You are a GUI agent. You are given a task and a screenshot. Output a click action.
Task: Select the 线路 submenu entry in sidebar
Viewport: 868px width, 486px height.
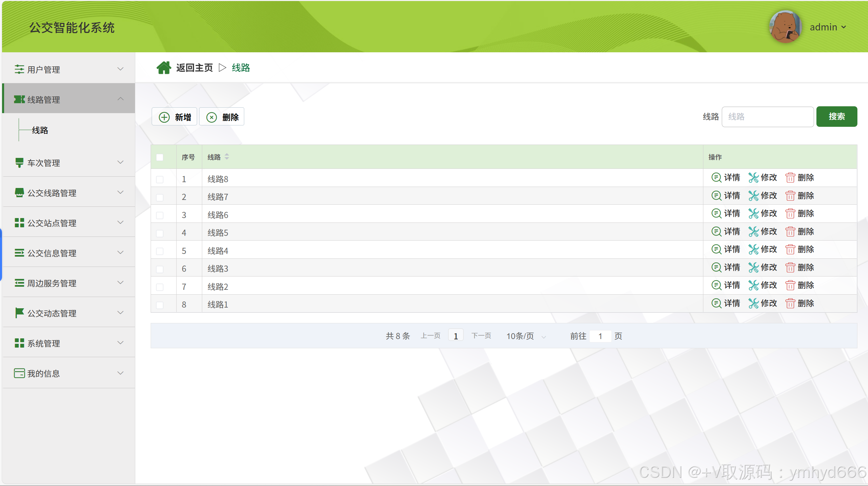click(x=40, y=130)
